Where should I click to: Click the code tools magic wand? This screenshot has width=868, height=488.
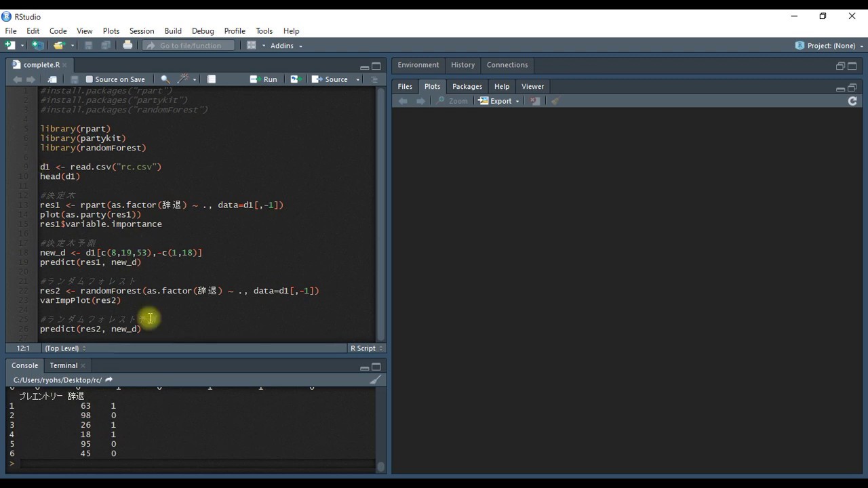click(184, 79)
